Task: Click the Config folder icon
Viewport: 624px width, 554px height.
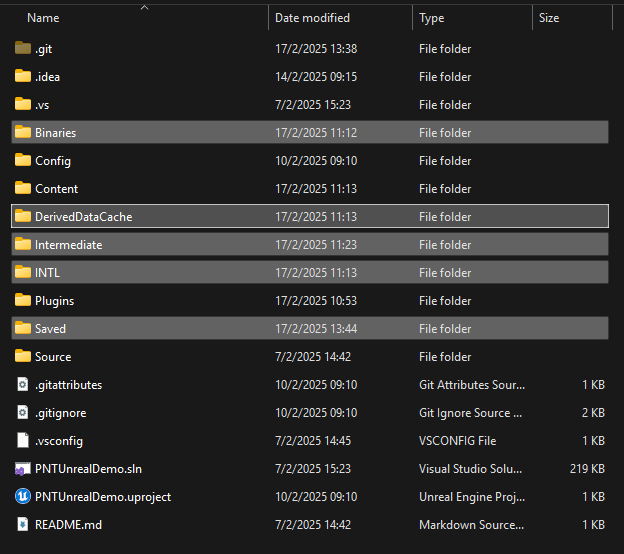Action: [x=23, y=160]
